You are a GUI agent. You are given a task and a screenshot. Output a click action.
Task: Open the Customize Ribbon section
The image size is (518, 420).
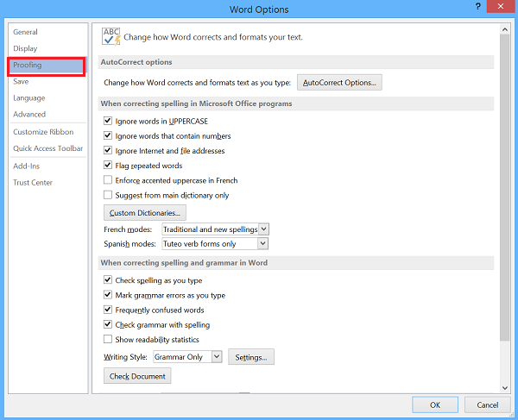(43, 132)
